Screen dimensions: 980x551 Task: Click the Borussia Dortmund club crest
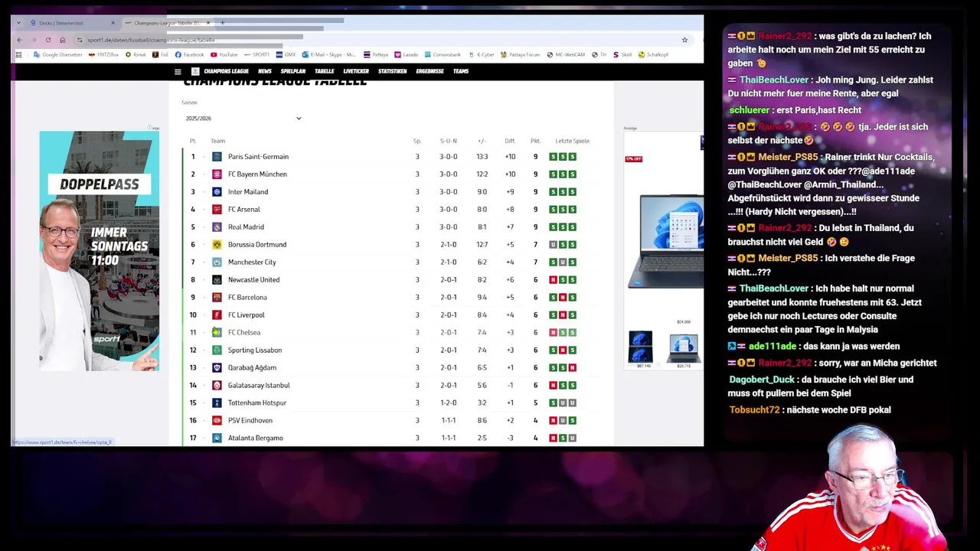point(217,244)
